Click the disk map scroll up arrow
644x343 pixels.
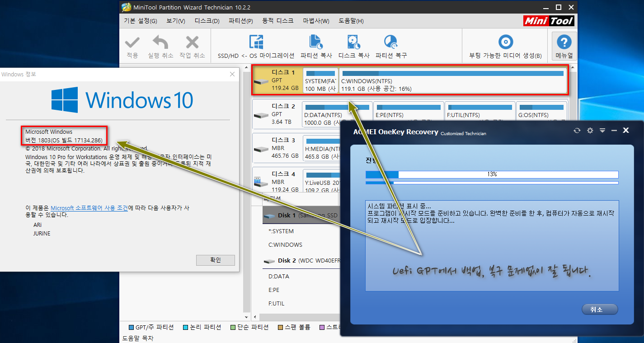click(573, 69)
